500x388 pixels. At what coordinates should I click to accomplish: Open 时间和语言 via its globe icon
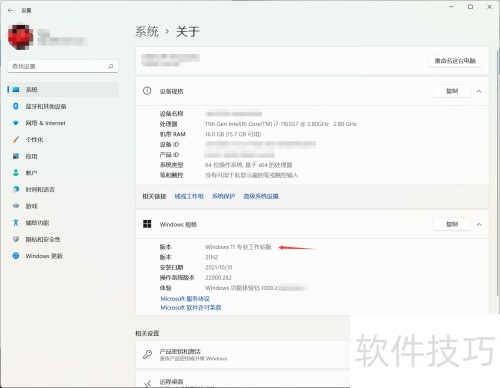(16, 189)
